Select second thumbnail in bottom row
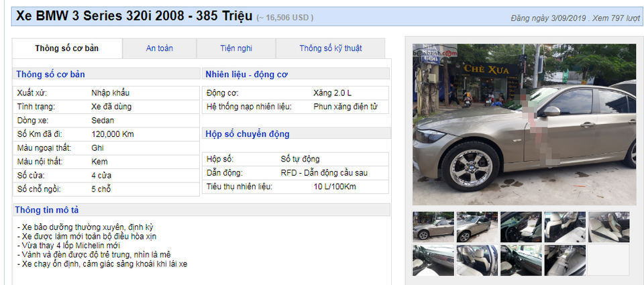This screenshot has width=644, height=285. coord(477,260)
